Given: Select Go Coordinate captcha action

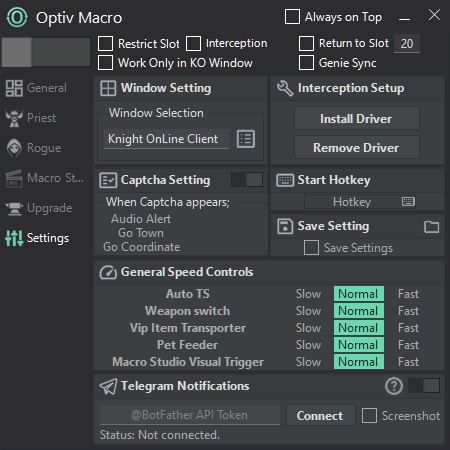Looking at the screenshot, I should tap(141, 247).
